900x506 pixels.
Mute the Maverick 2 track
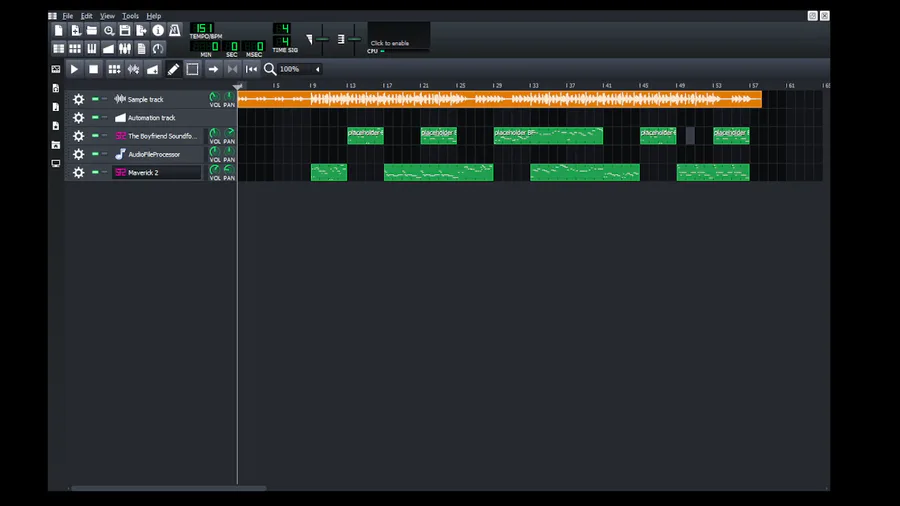(95, 172)
